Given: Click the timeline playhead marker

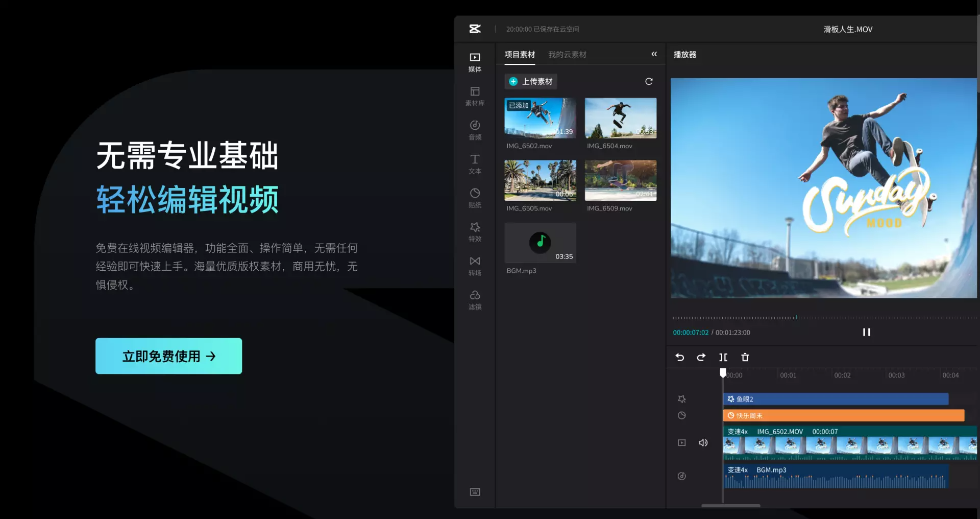Looking at the screenshot, I should [x=723, y=373].
